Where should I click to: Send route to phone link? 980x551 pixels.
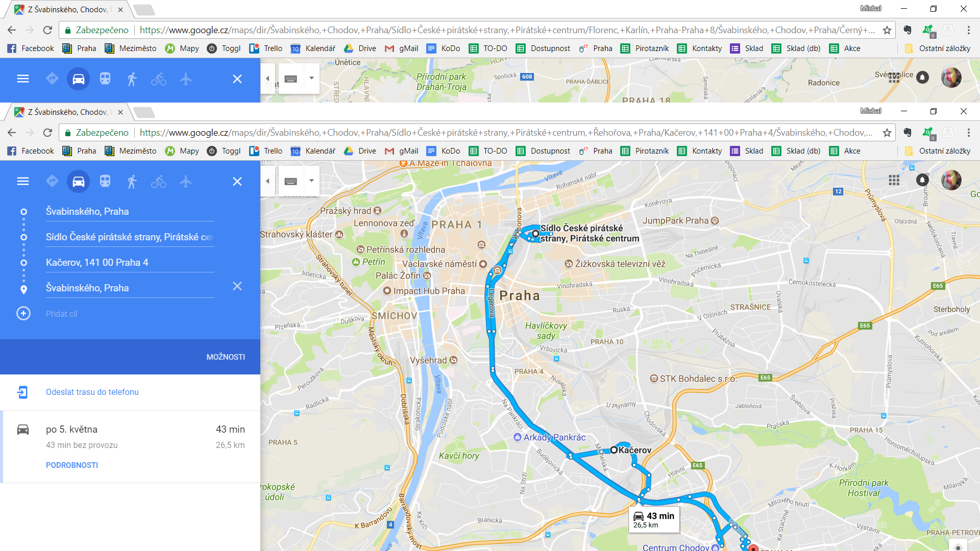click(92, 392)
